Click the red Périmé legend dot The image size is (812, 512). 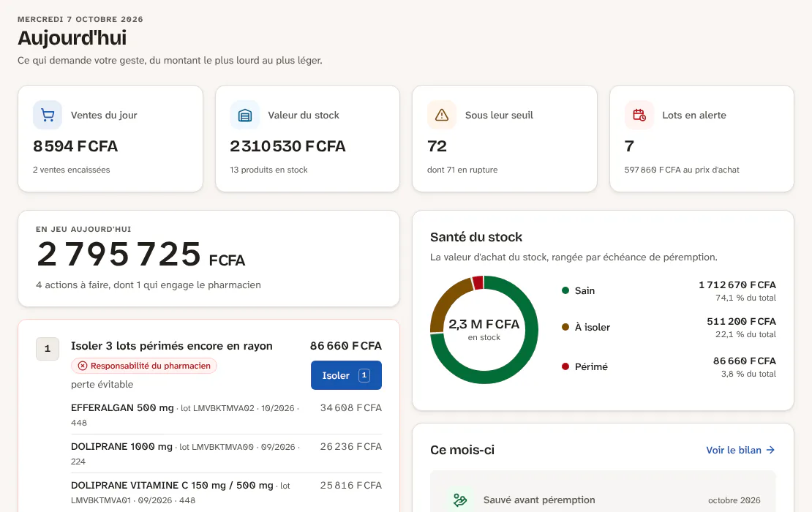point(565,366)
